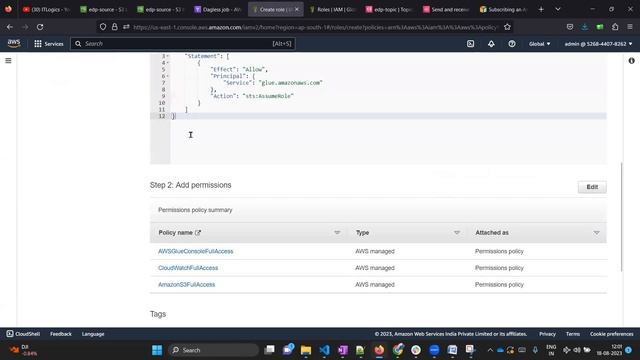Click the CloudShell icon in the footer
This screenshot has width=640, height=360.
[10, 334]
